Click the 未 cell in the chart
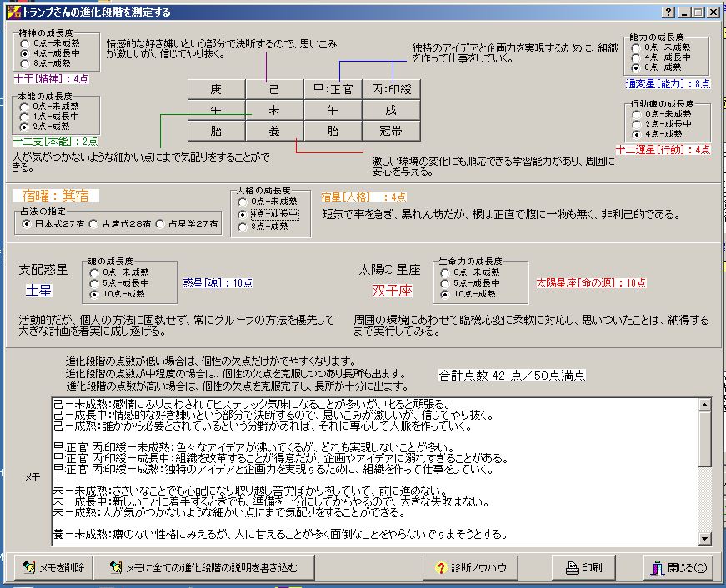 [x=274, y=110]
